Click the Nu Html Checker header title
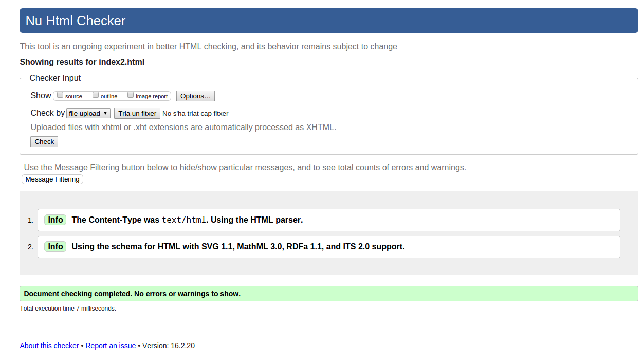644x362 pixels. click(76, 21)
